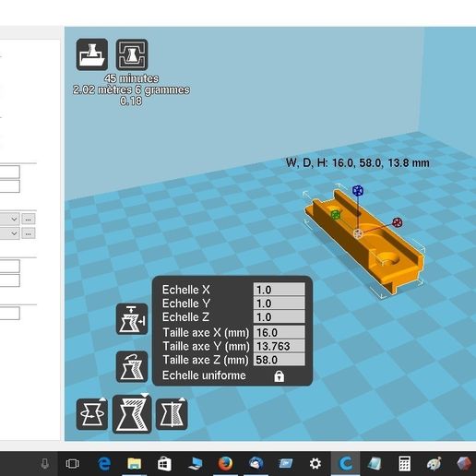476x476 pixels.
Task: Click the view mode icon beside Load
Action: (x=132, y=54)
